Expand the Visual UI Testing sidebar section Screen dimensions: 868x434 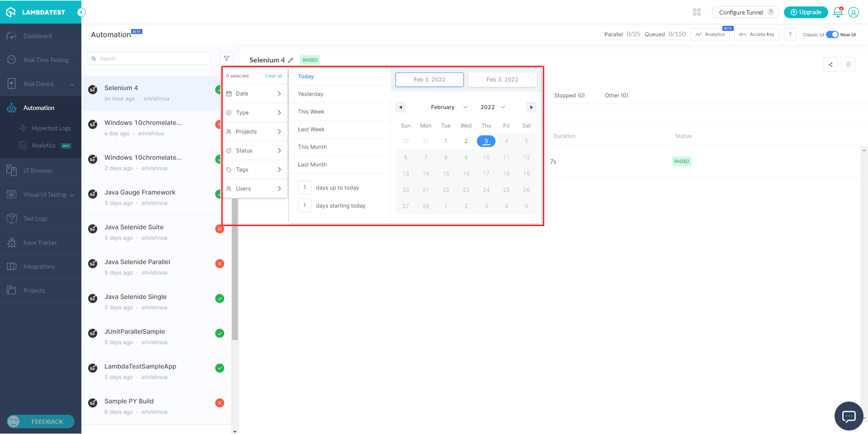41,194
